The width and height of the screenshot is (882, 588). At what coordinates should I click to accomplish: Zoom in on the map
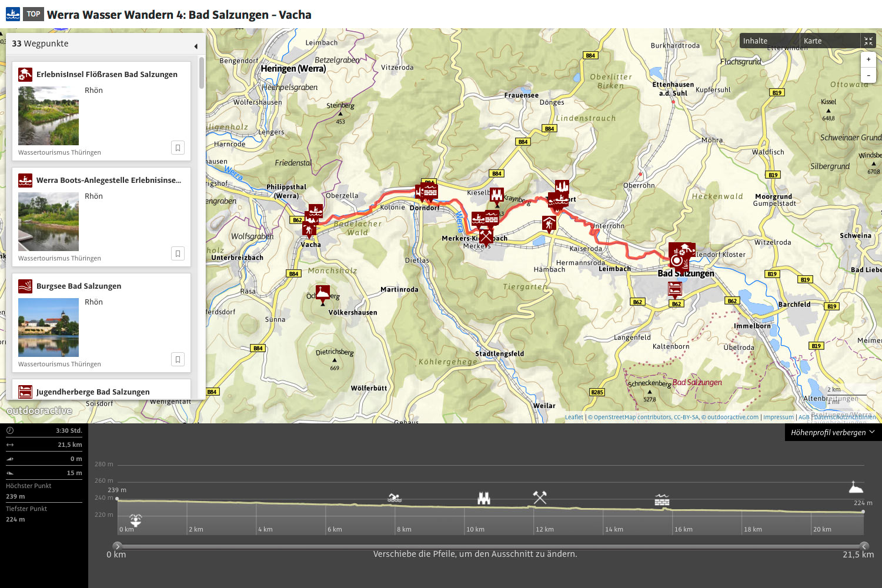coord(868,59)
